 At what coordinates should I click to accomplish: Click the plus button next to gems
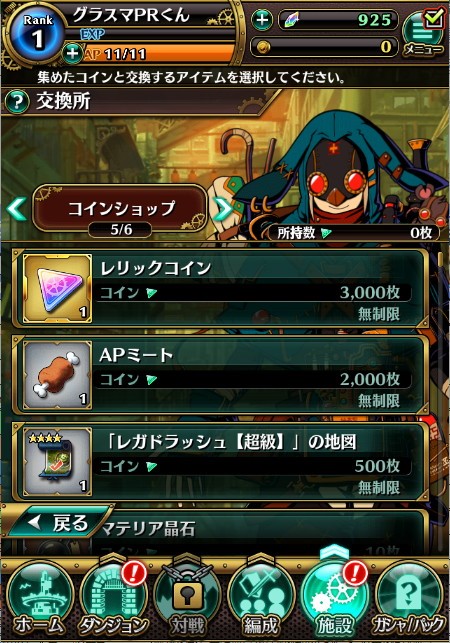(262, 19)
